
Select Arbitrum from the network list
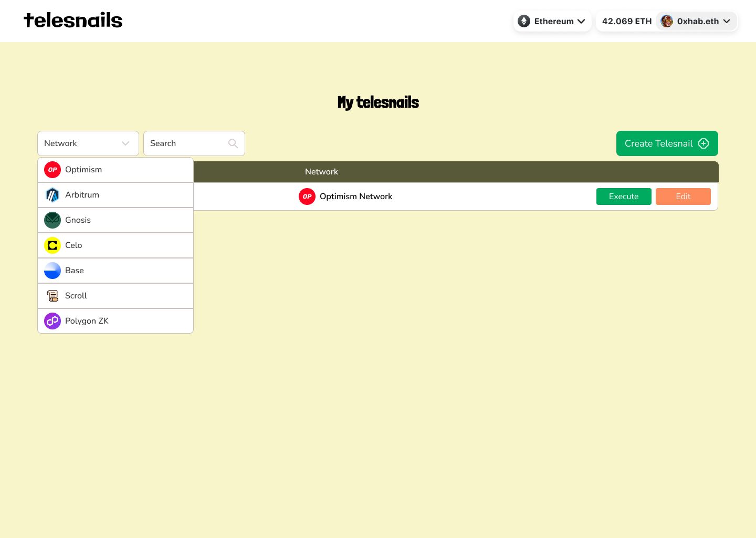[x=115, y=195]
